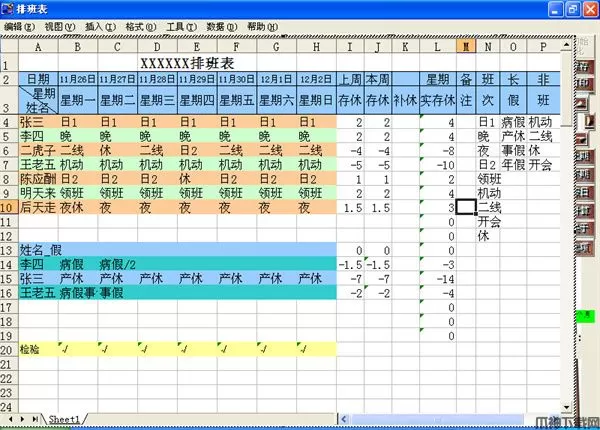The image size is (600, 430).
Task: Click the vertical scrollbar down arrow
Action: [x=567, y=407]
